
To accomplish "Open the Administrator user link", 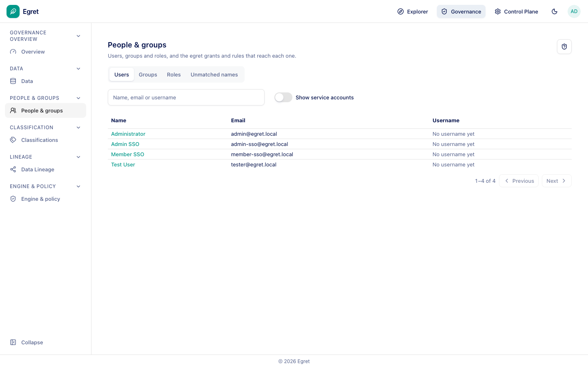I will [x=128, y=134].
